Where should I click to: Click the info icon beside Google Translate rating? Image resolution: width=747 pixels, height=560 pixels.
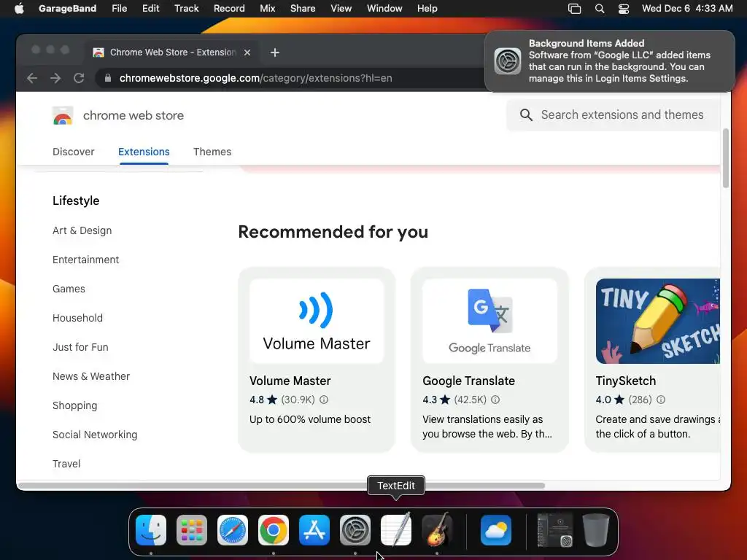[x=495, y=400]
